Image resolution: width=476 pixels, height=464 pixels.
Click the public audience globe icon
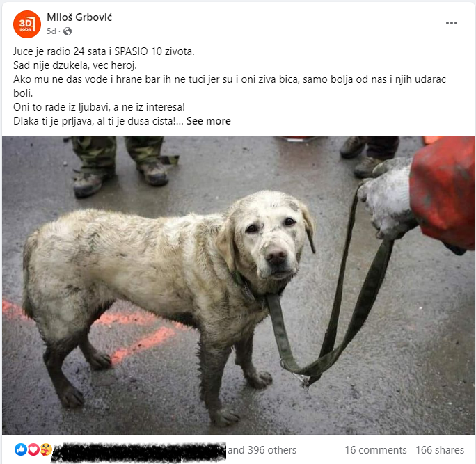click(x=68, y=31)
